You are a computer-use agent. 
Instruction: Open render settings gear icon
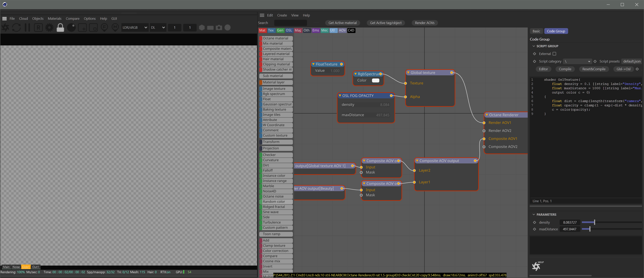[49, 27]
